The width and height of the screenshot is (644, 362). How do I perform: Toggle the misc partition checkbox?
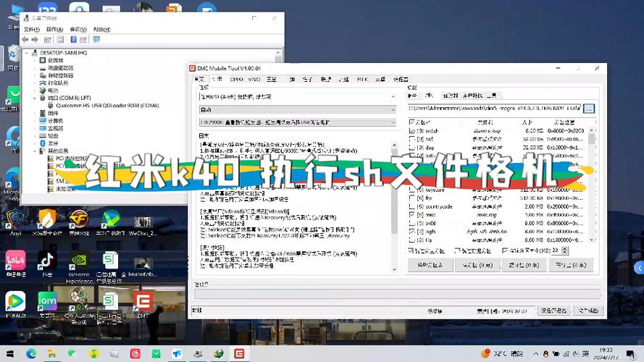[x=412, y=214]
